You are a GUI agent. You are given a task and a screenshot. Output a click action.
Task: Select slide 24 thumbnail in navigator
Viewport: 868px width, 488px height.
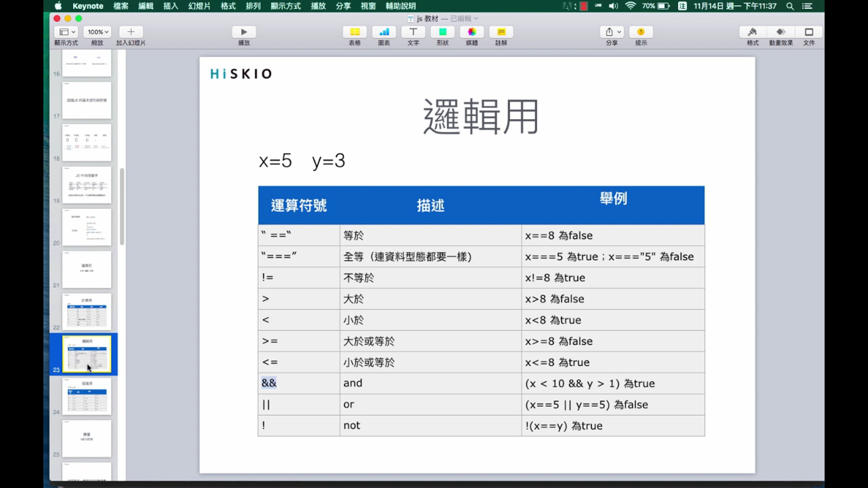[x=87, y=396]
